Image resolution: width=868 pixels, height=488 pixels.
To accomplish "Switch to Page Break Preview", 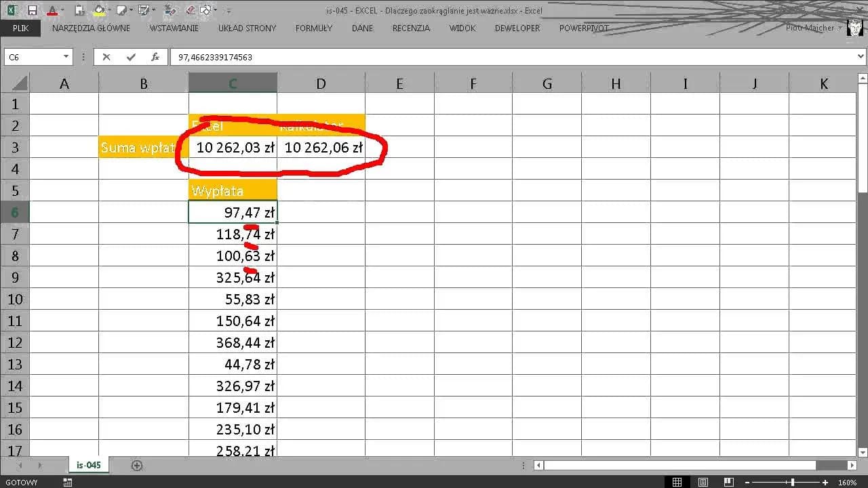I will pos(730,483).
